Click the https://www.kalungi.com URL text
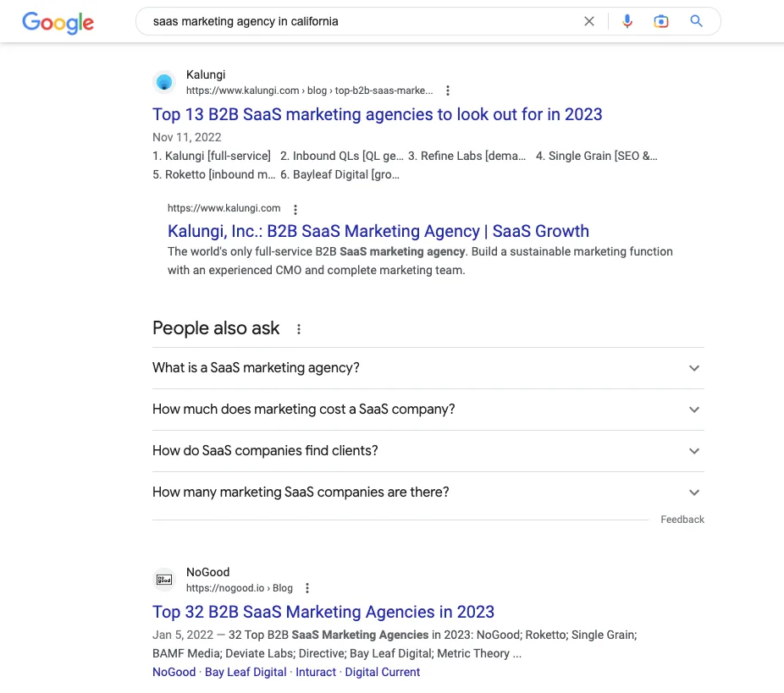The image size is (784, 693). tap(224, 208)
